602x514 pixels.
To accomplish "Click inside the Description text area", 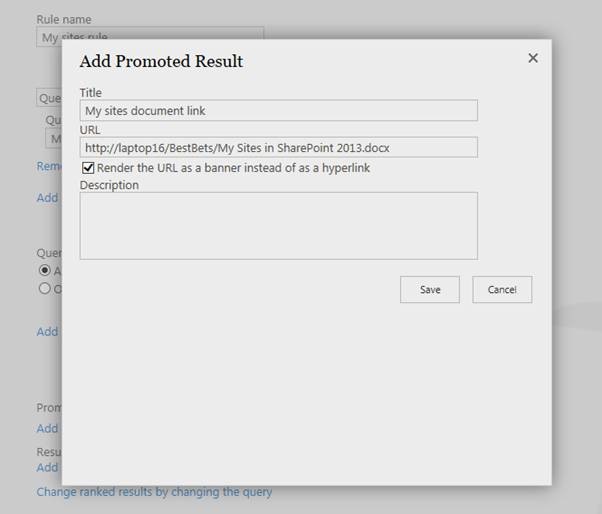I will pos(279,226).
